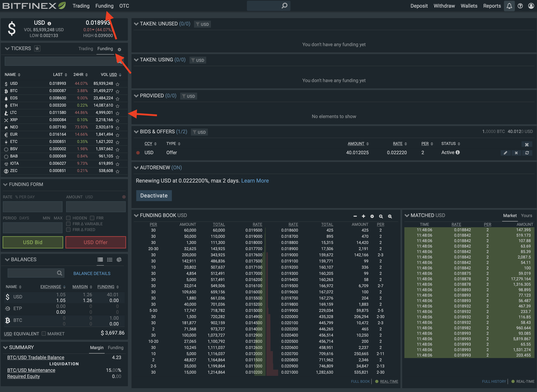Zoom in the funding book depth

click(x=390, y=216)
